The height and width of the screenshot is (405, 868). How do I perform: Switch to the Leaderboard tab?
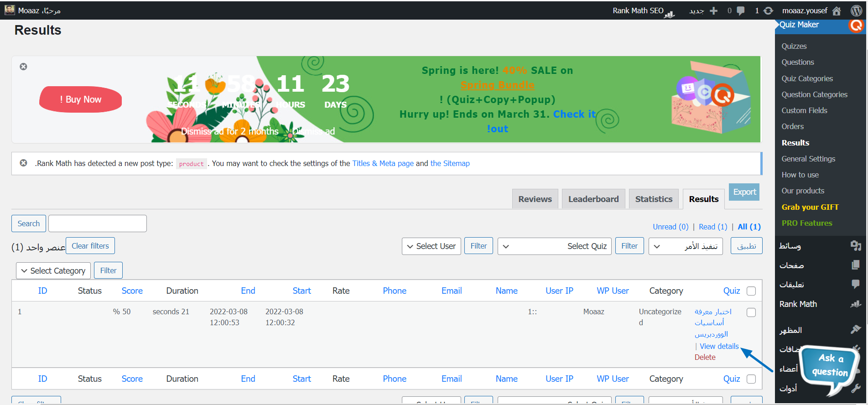pos(593,199)
